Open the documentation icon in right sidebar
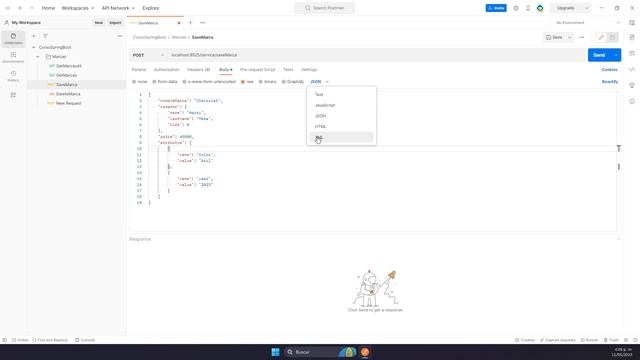Image resolution: width=640 pixels, height=360 pixels. coord(632,37)
